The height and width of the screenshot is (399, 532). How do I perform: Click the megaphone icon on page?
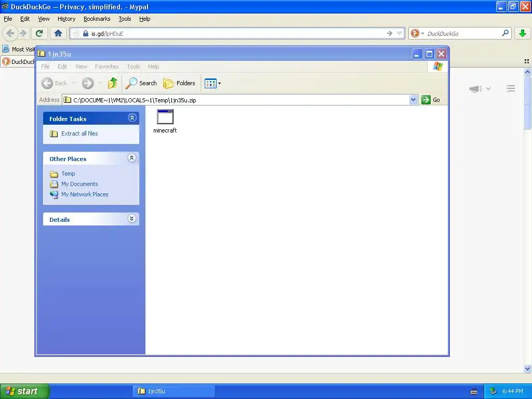coord(476,89)
